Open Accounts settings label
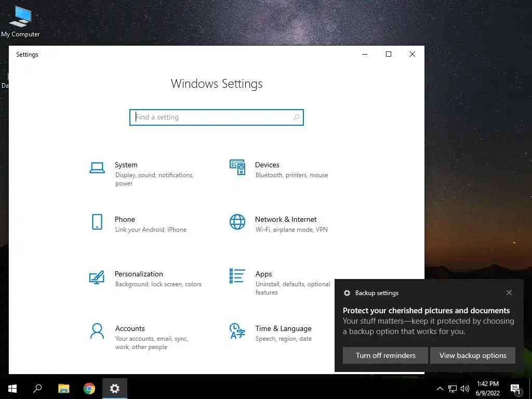The width and height of the screenshot is (532, 399). [x=130, y=328]
